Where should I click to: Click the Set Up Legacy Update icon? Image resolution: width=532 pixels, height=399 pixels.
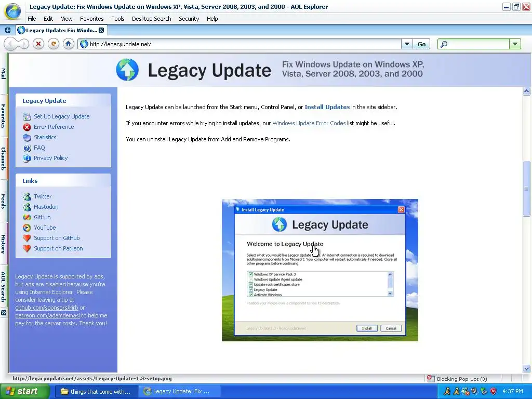pos(27,117)
